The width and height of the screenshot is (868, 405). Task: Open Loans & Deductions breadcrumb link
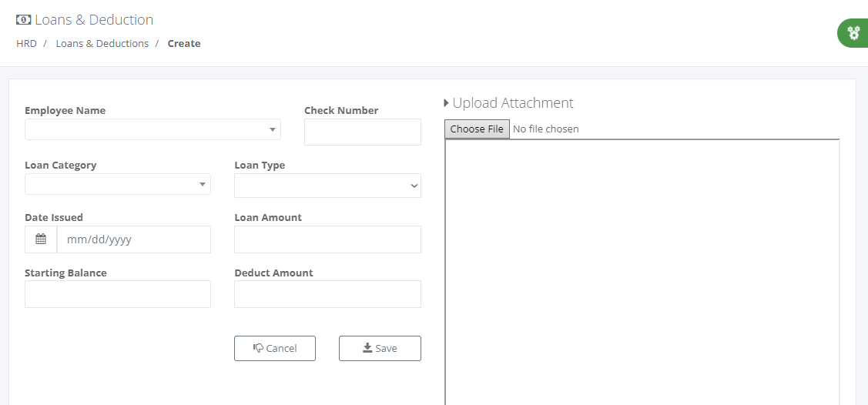(x=102, y=43)
